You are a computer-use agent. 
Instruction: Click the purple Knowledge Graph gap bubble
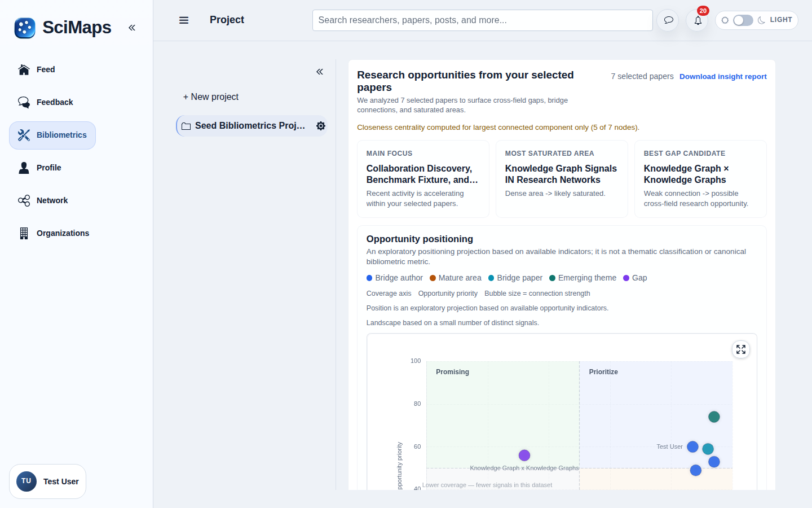[524, 456]
